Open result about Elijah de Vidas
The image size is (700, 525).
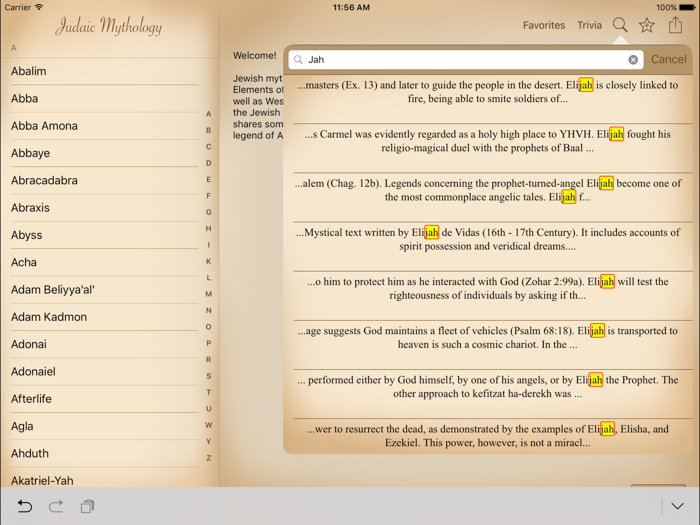488,239
